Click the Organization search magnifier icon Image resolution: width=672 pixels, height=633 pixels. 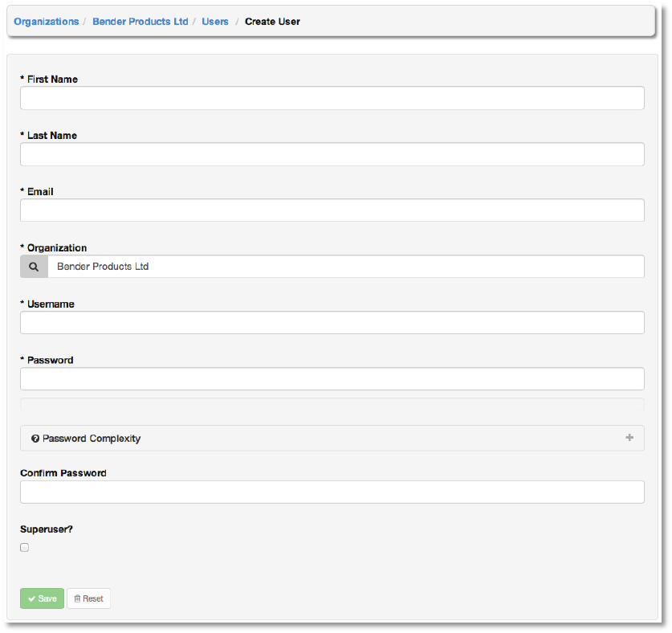click(34, 267)
